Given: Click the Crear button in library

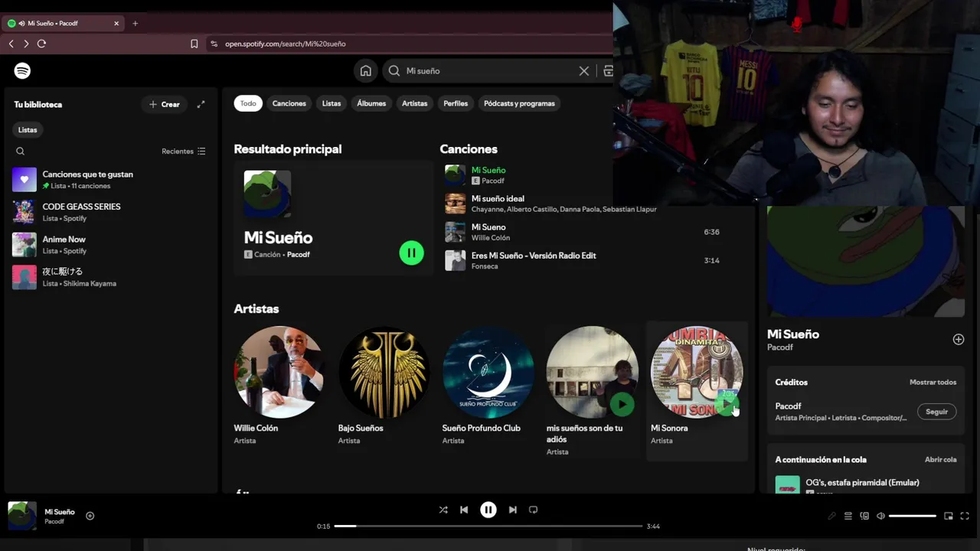Looking at the screenshot, I should tap(165, 104).
